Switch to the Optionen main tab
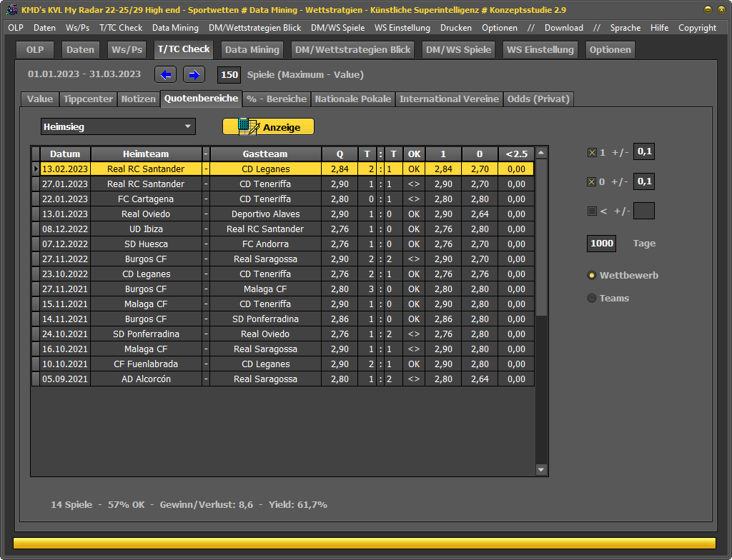732x560 pixels. point(610,50)
